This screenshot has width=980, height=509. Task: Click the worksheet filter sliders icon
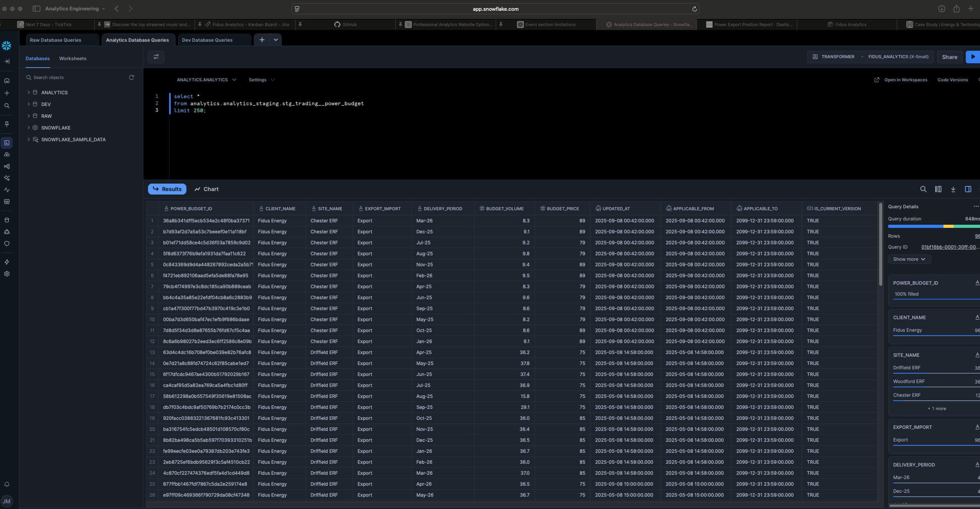[x=156, y=57]
